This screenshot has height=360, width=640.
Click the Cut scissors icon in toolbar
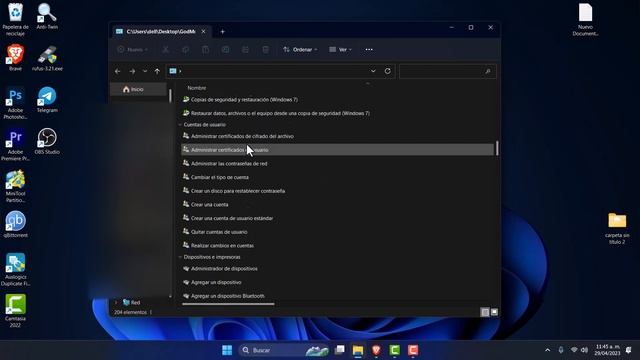[x=165, y=49]
